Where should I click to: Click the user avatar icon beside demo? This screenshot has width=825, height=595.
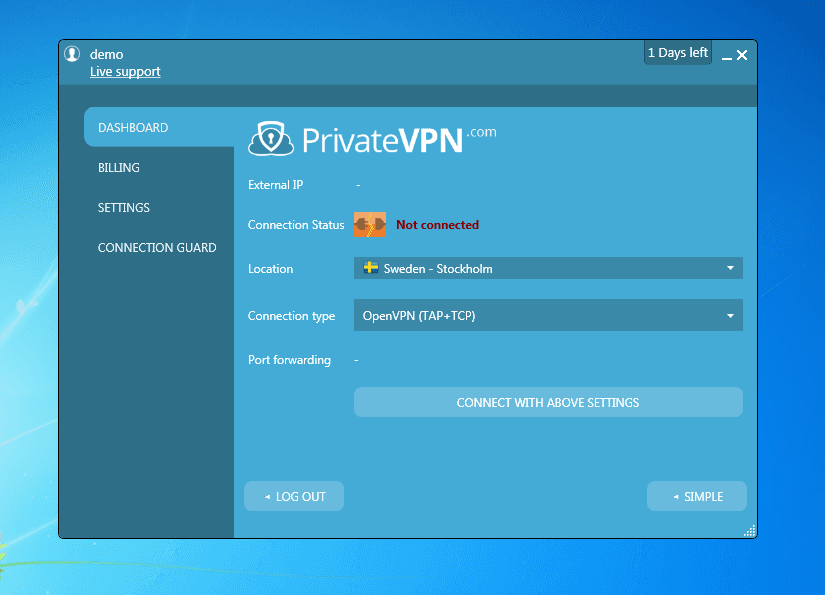point(72,54)
